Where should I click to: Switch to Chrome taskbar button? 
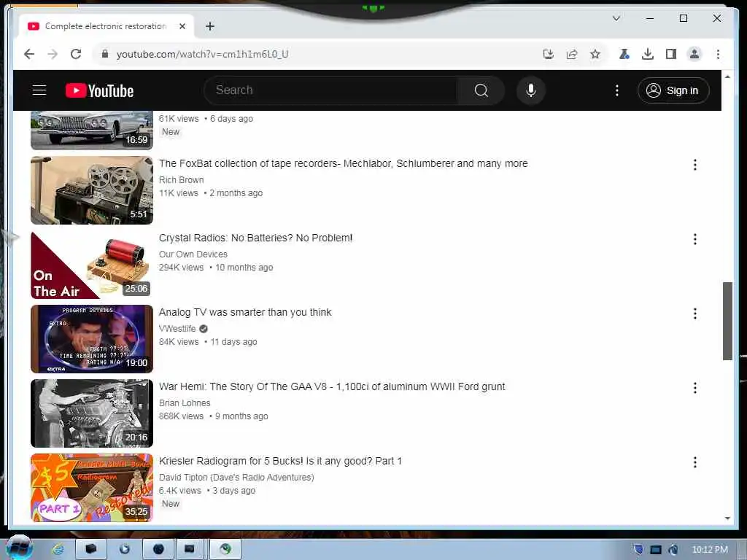[x=225, y=549]
